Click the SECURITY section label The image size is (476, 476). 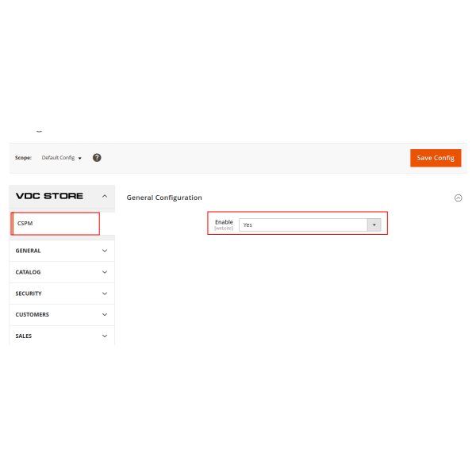click(x=29, y=294)
